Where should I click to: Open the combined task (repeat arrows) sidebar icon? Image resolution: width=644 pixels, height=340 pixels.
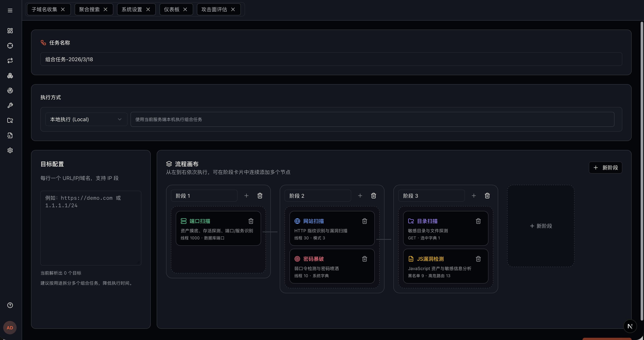point(10,60)
